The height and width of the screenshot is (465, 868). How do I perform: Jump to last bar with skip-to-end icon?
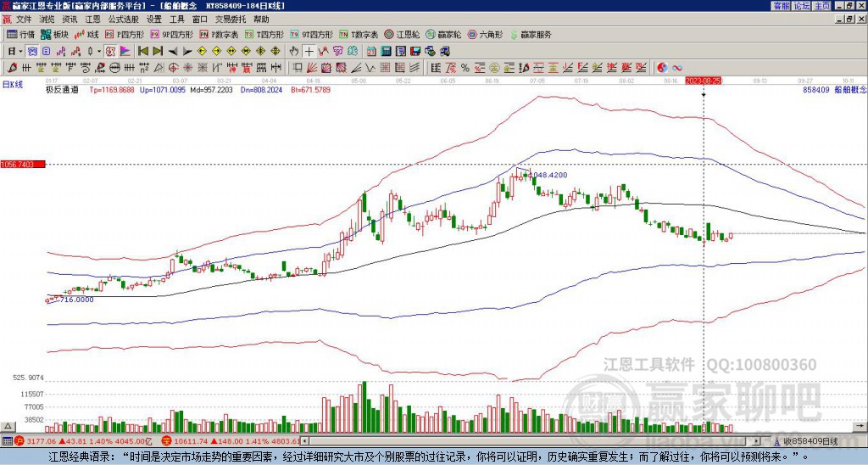[x=158, y=52]
